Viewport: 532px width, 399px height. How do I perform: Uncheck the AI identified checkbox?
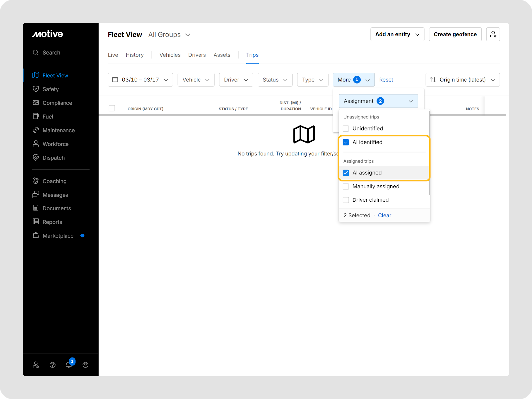[346, 142]
